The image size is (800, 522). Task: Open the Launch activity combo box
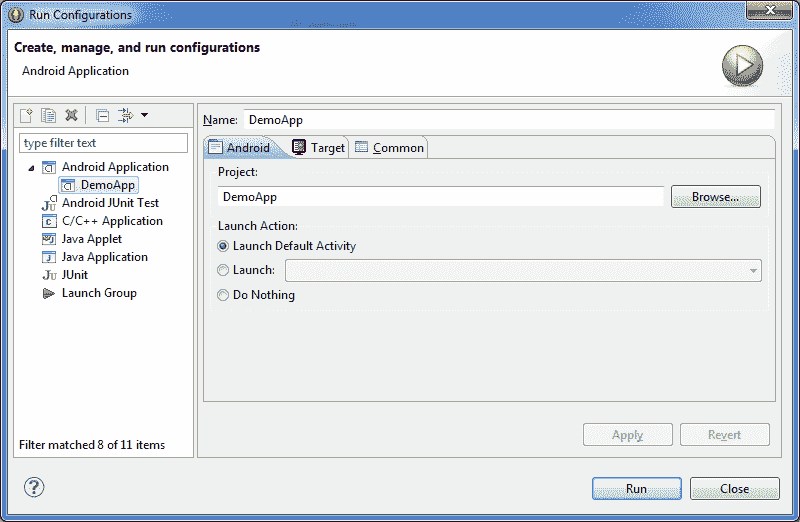(x=523, y=270)
